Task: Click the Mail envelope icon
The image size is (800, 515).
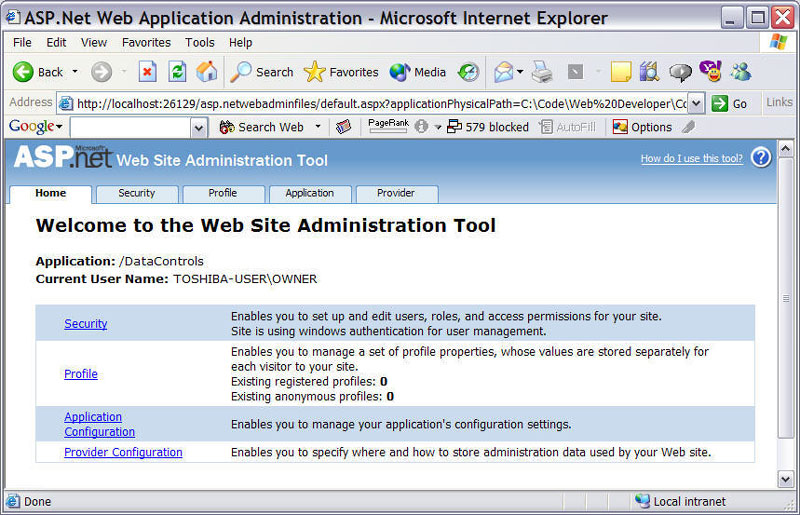Action: [504, 72]
